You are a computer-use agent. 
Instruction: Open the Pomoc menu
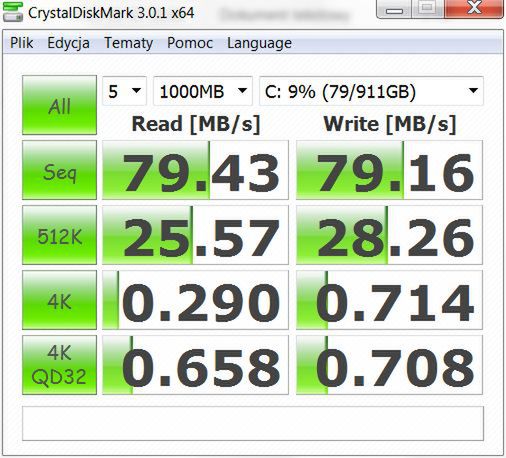click(x=190, y=43)
